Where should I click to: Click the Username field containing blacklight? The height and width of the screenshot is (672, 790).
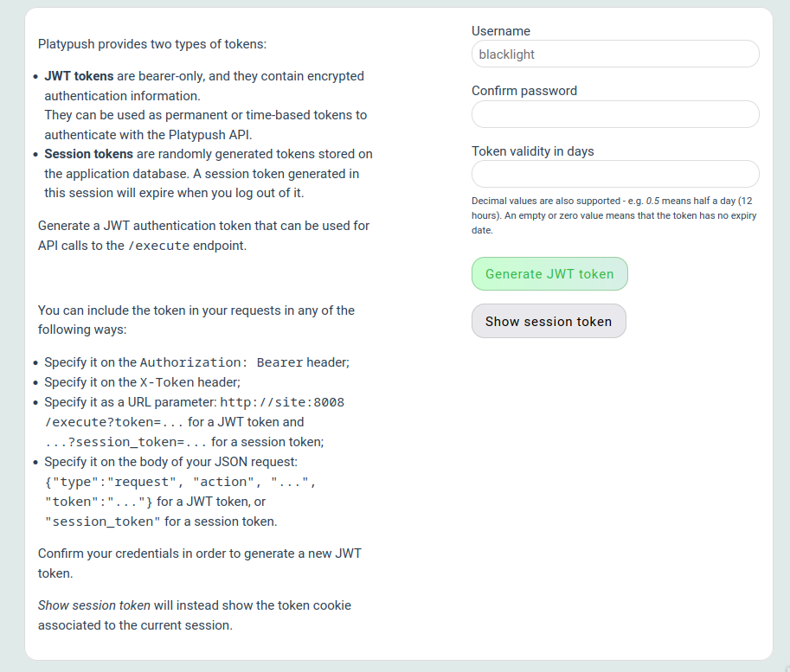(614, 54)
